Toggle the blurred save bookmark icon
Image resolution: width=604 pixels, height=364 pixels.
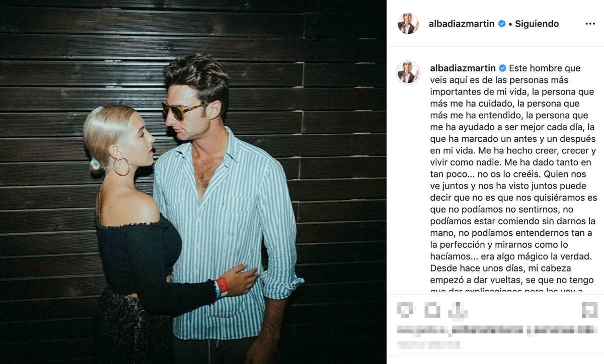click(x=589, y=309)
